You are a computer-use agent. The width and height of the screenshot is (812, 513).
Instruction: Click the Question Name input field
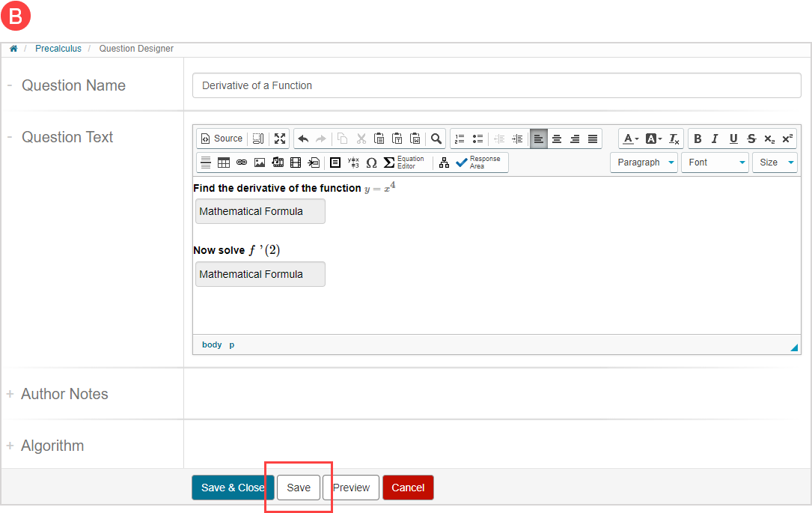tap(496, 85)
